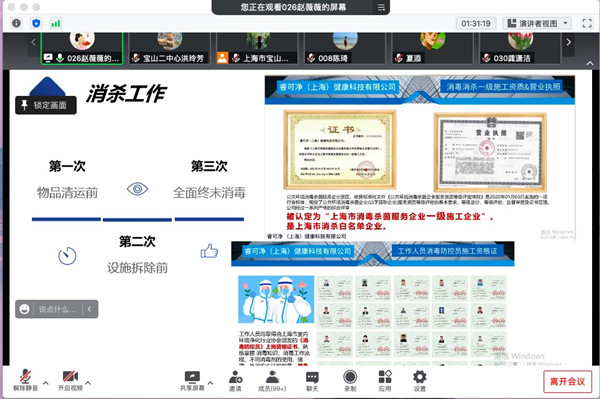Click the muted mic icon on 008陈琦
600x399 pixels.
[x=311, y=58]
